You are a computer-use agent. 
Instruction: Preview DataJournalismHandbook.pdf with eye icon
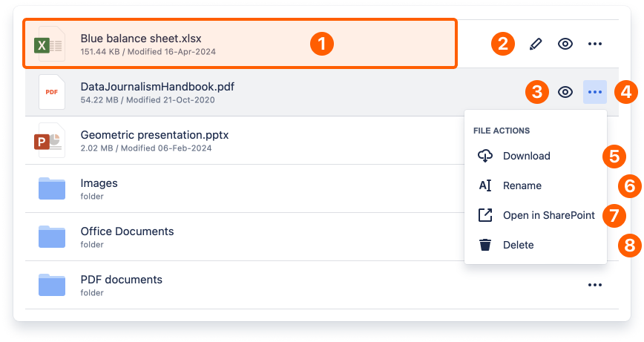point(565,92)
